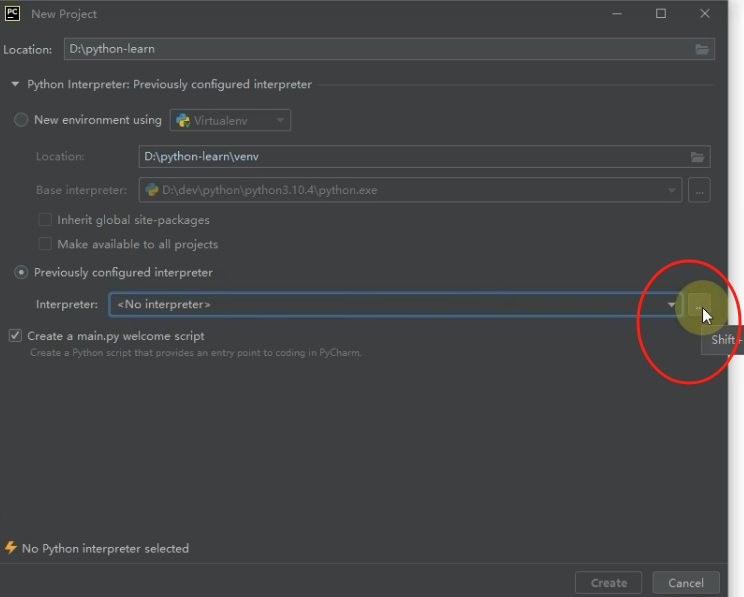Open the Virtualenv environment type dropdown
744x597 pixels.
[x=230, y=121]
